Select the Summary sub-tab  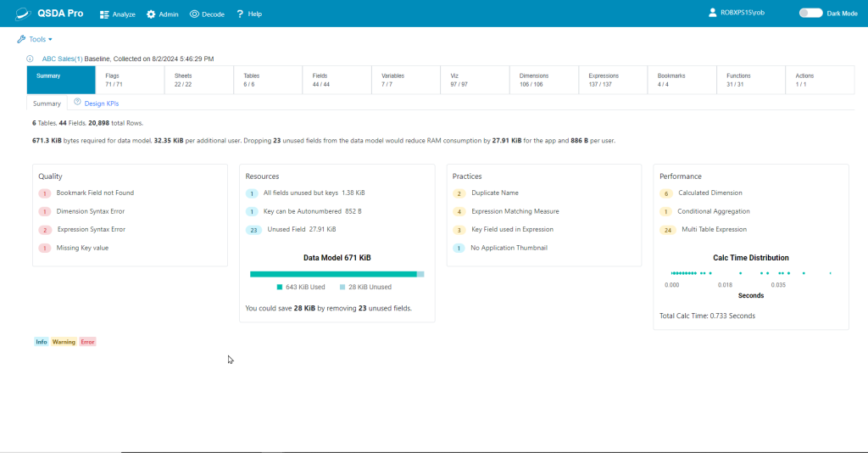(47, 103)
